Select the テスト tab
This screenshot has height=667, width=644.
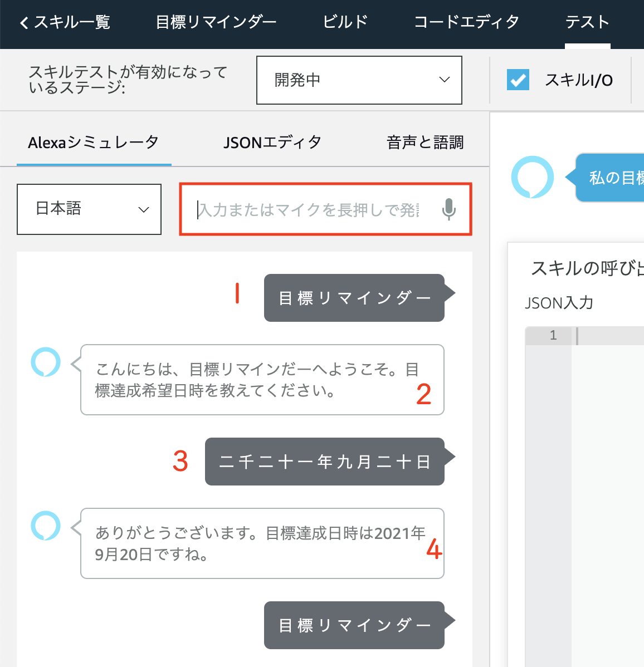pos(587,22)
